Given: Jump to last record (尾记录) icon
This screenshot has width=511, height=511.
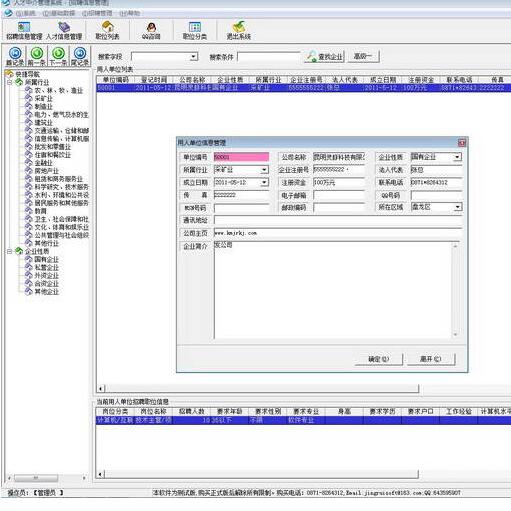Looking at the screenshot, I should [80, 56].
